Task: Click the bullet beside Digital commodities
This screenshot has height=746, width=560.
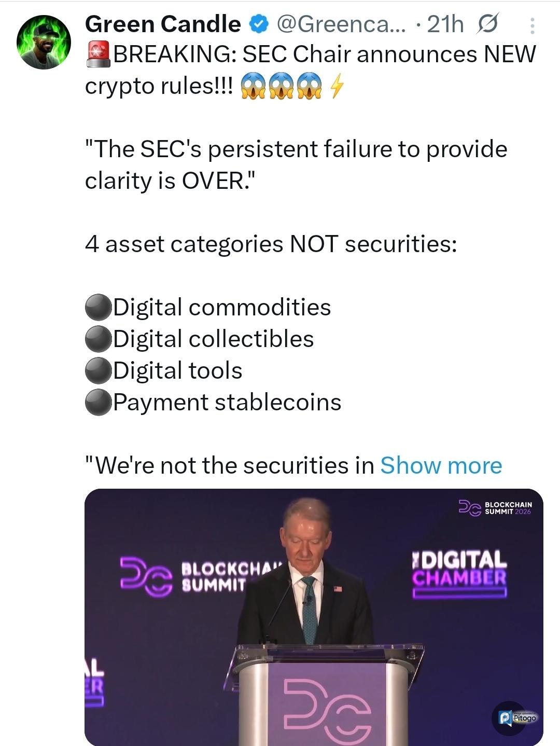Action: coord(99,308)
